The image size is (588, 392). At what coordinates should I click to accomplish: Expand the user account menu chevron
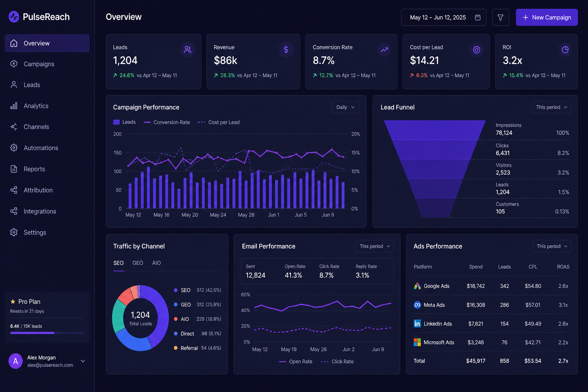83,361
